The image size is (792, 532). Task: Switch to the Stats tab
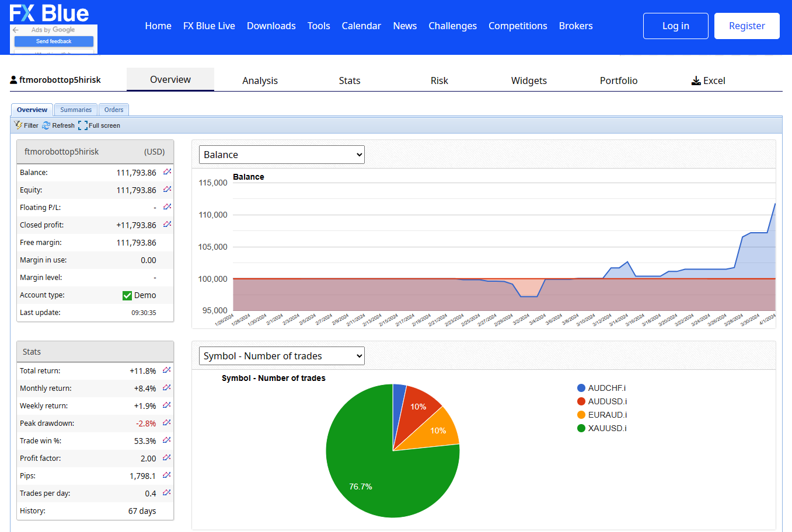(x=350, y=80)
